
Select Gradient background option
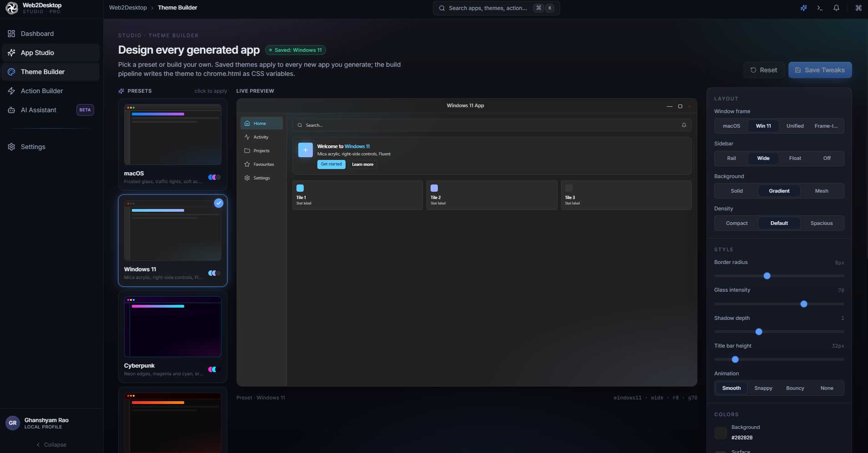click(x=779, y=191)
